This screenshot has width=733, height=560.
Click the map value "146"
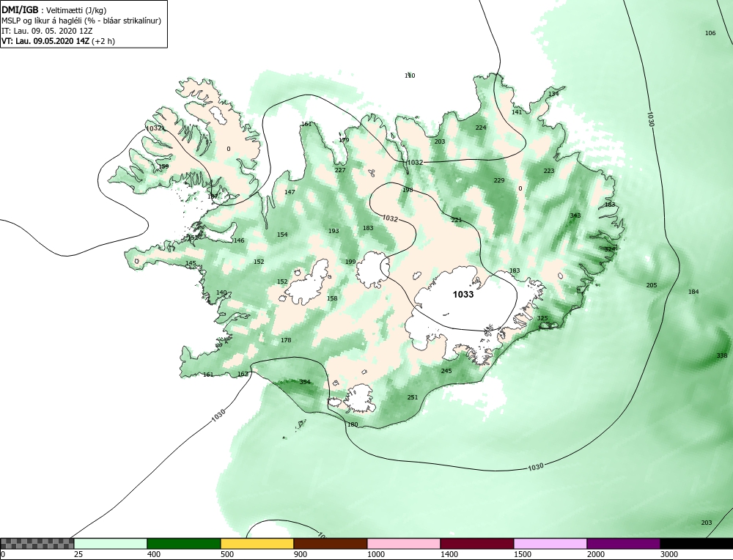point(239,240)
